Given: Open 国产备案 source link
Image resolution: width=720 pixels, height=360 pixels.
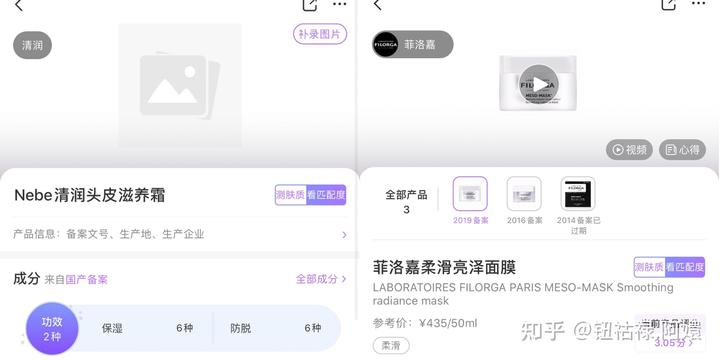Looking at the screenshot, I should click(86, 279).
